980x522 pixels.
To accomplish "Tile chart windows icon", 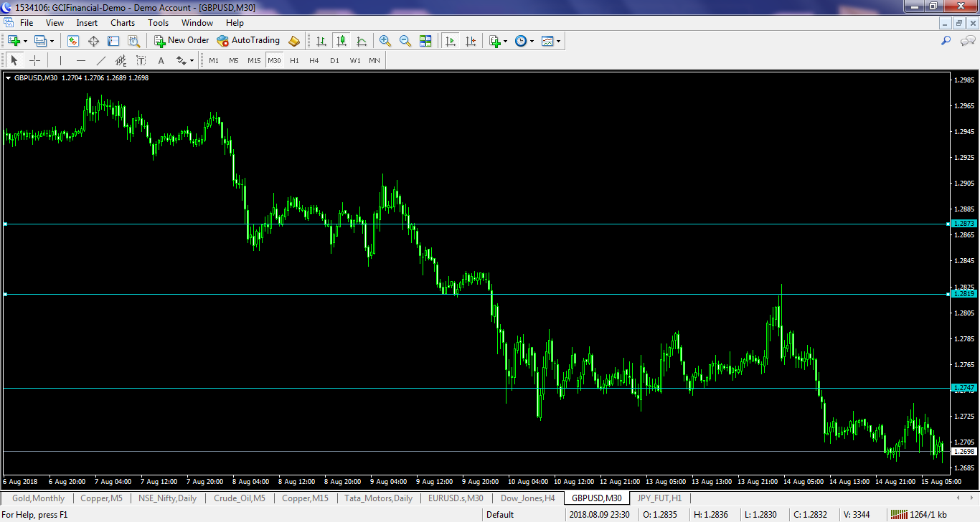I will [x=425, y=41].
